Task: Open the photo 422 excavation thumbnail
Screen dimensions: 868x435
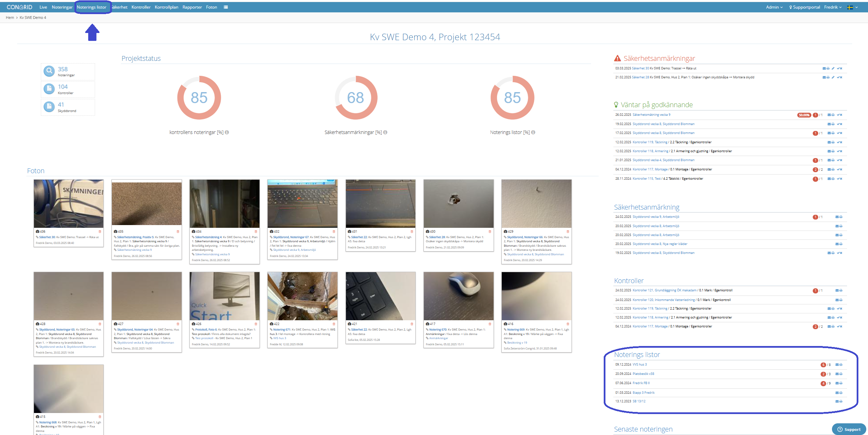Action: tap(302, 296)
